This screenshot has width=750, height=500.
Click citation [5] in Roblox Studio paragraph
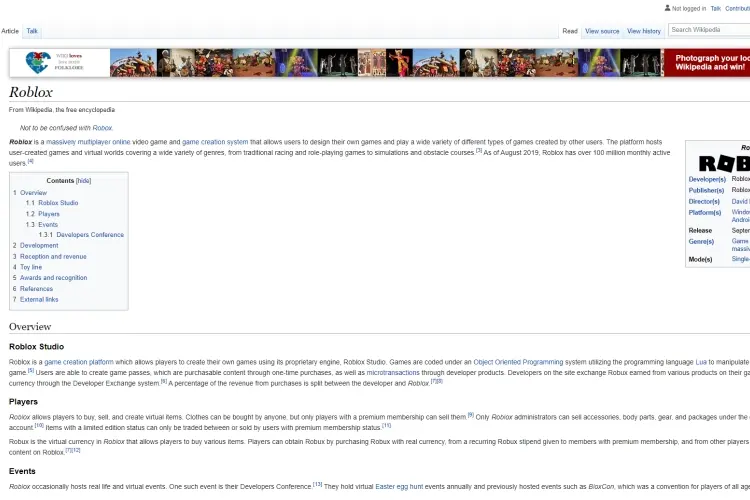(31, 370)
